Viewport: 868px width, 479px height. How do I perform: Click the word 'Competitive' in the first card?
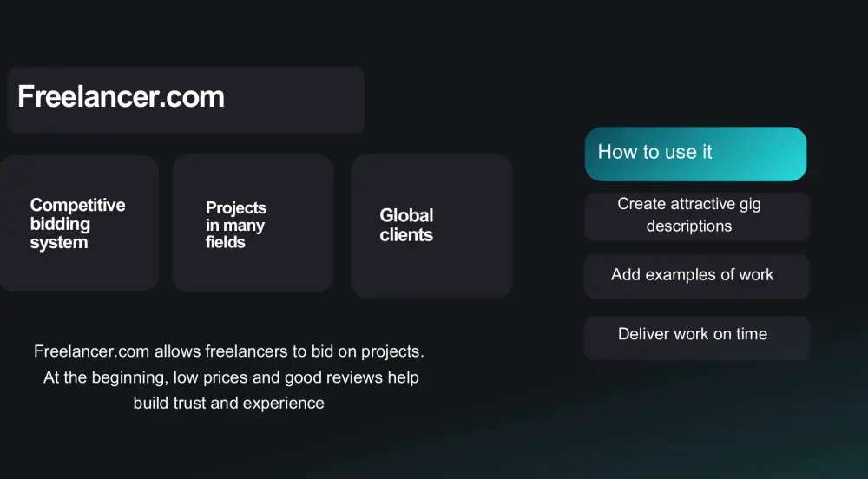[77, 206]
